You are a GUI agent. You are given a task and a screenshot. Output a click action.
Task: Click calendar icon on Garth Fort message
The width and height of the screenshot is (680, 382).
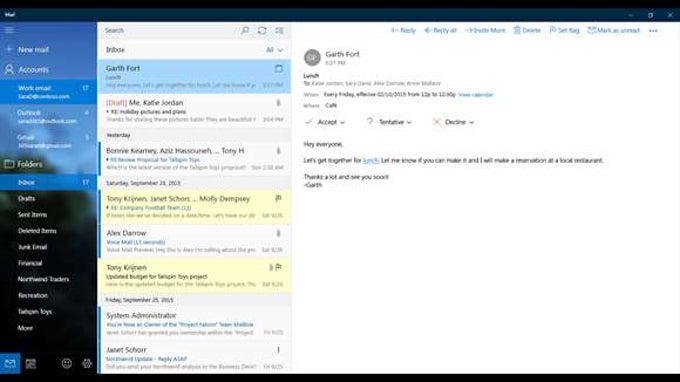pos(279,69)
